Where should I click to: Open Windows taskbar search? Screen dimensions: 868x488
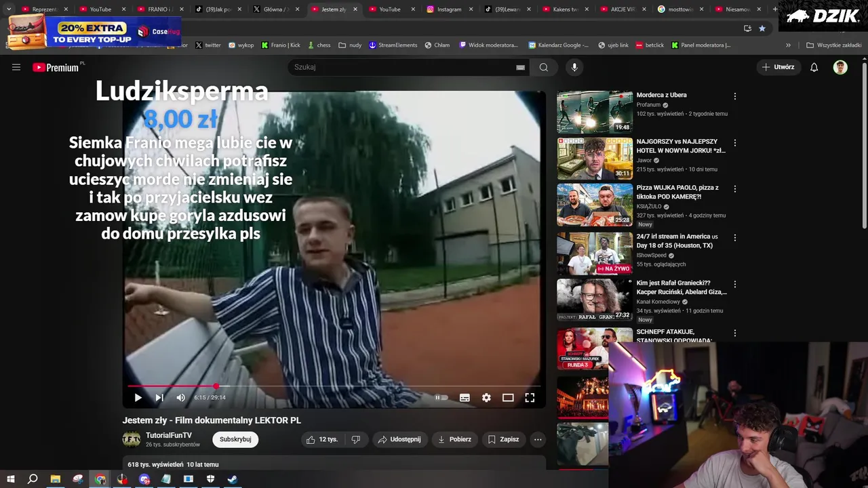click(33, 479)
